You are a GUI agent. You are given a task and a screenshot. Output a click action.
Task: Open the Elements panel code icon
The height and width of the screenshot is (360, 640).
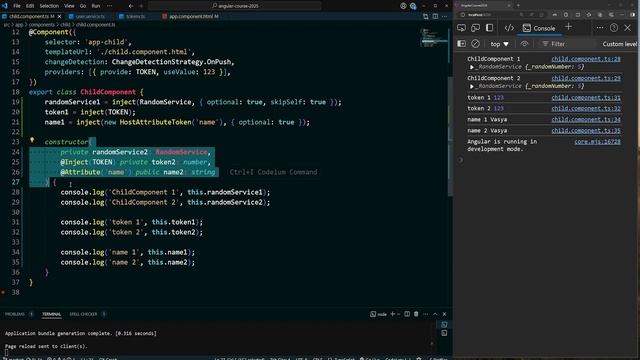pyautogui.click(x=509, y=28)
